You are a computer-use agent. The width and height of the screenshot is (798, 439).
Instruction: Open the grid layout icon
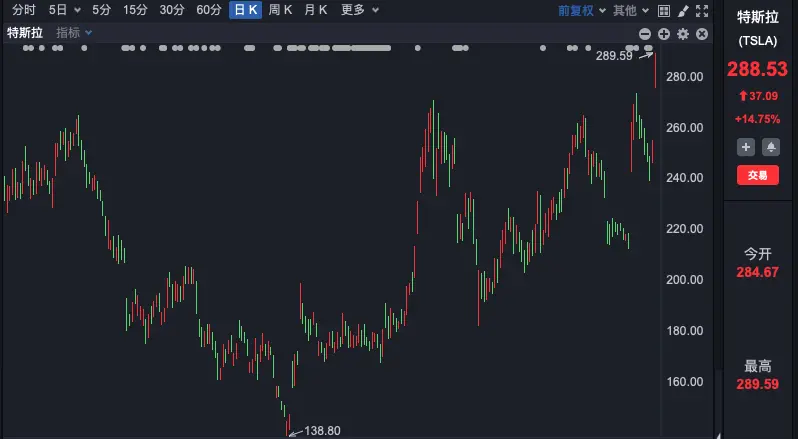[664, 11]
